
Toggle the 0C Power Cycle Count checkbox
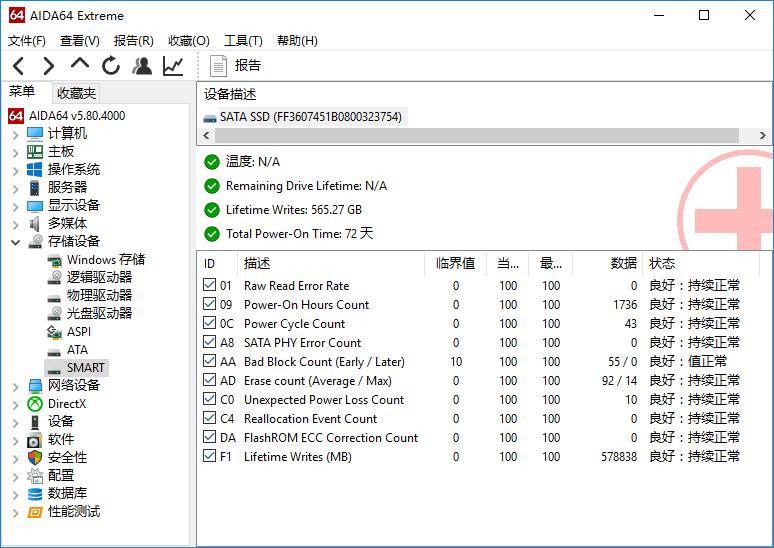coord(209,323)
